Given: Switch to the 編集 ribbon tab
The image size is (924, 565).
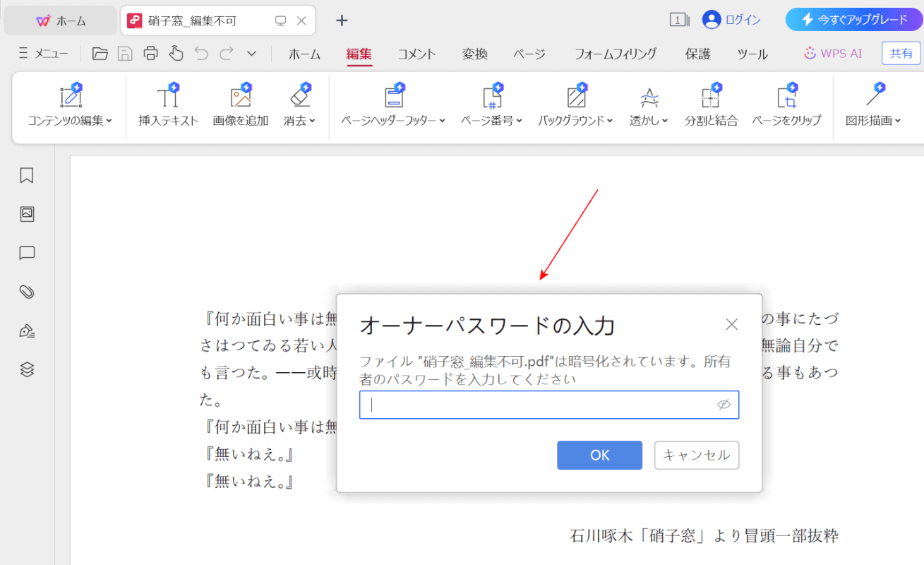Looking at the screenshot, I should [359, 54].
